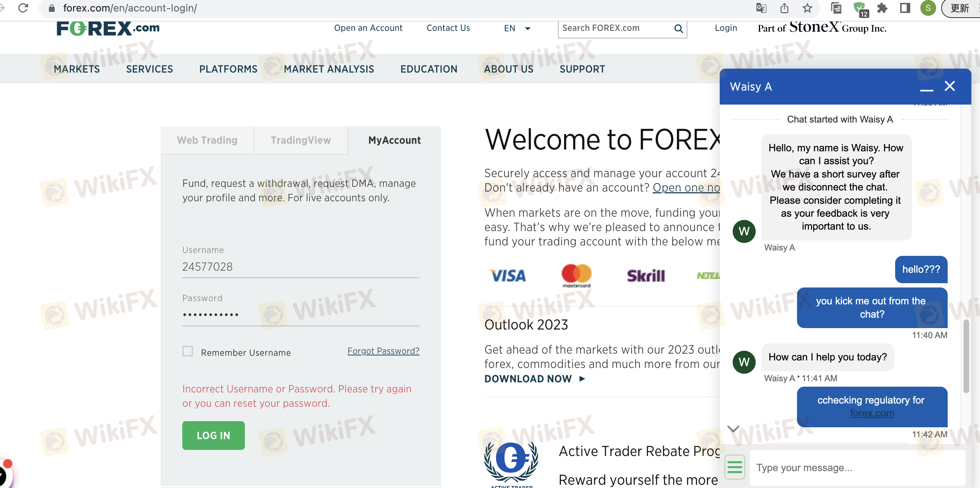This screenshot has height=488, width=980.
Task: Open the browser extensions puzzle icon
Action: pyautogui.click(x=882, y=8)
